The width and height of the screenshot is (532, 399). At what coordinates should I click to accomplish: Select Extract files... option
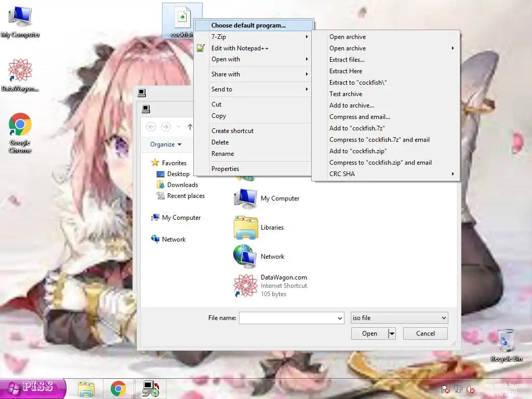pos(386,59)
